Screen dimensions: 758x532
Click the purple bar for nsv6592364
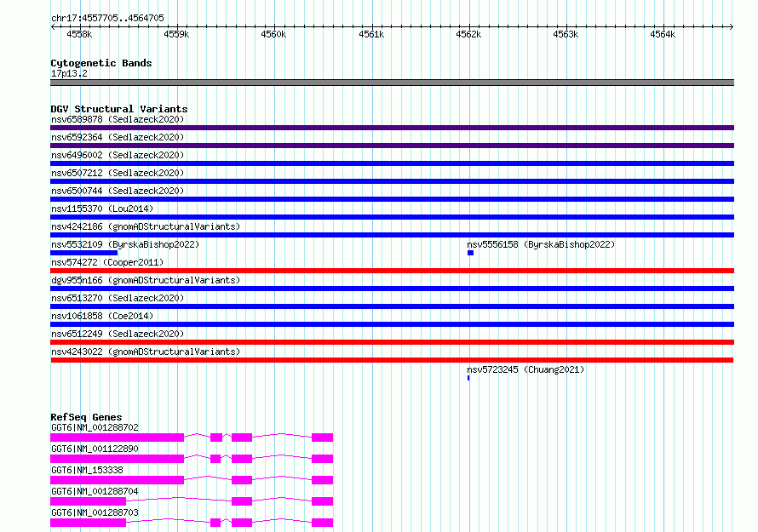(x=392, y=146)
